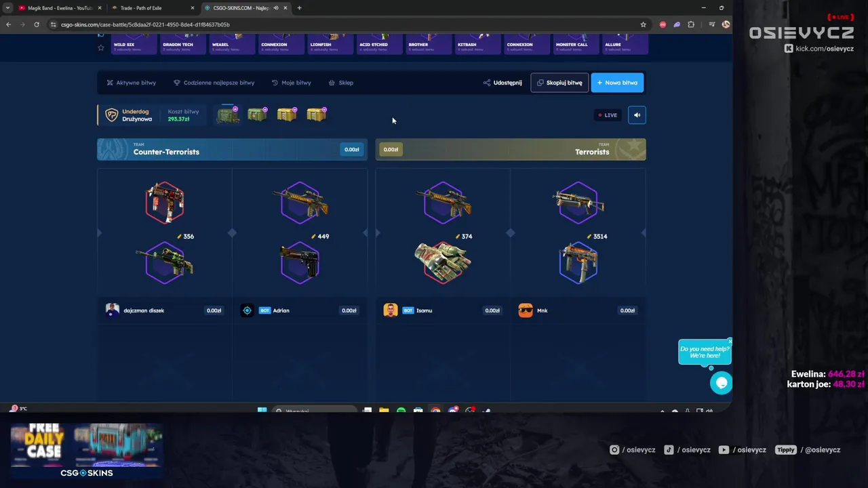Click the orange rifle skin above 449
The height and width of the screenshot is (488, 868).
[300, 202]
